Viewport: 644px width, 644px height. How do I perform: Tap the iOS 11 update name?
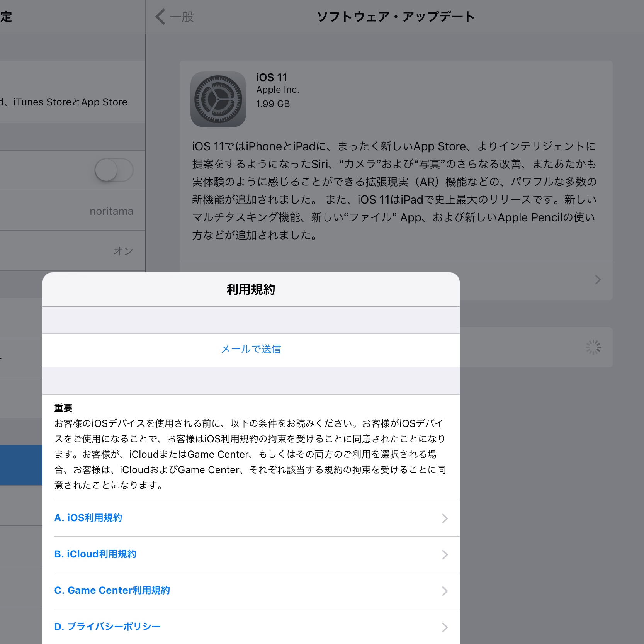tap(272, 77)
